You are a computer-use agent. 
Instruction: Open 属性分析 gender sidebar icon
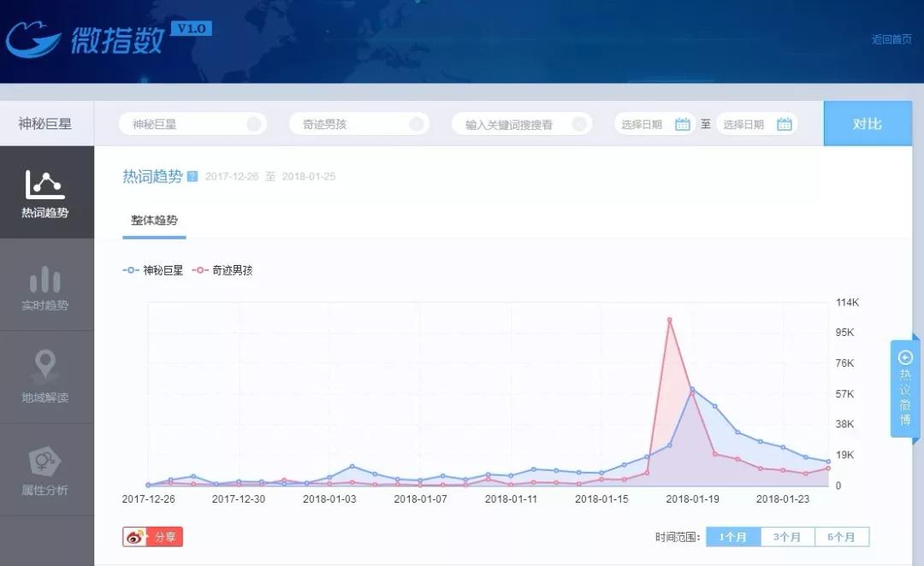(45, 462)
